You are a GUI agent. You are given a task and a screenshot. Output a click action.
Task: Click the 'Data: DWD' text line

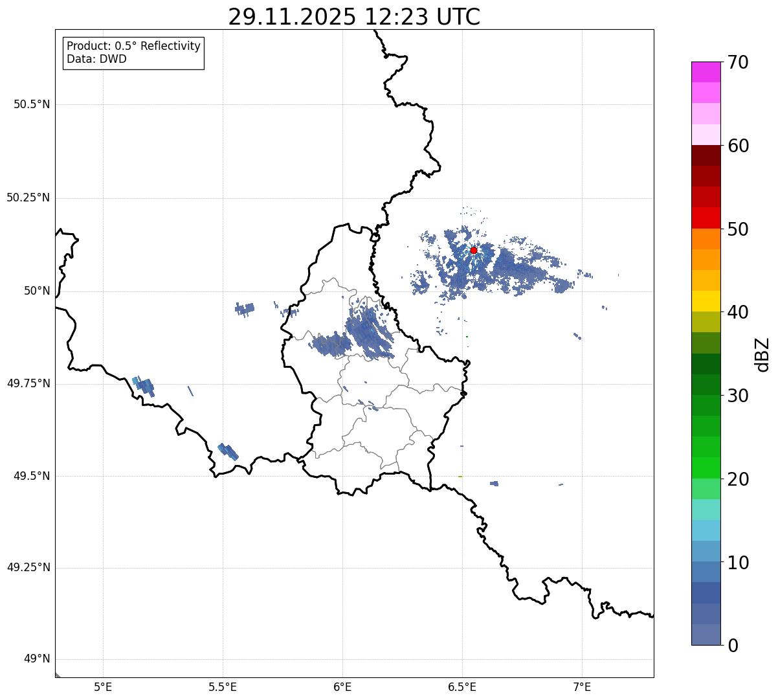point(96,59)
